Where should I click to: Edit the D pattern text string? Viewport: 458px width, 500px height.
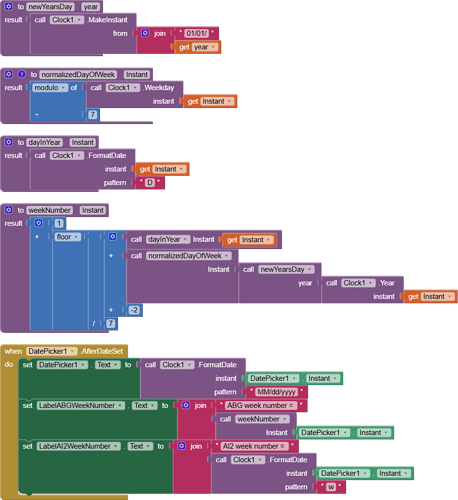click(150, 183)
